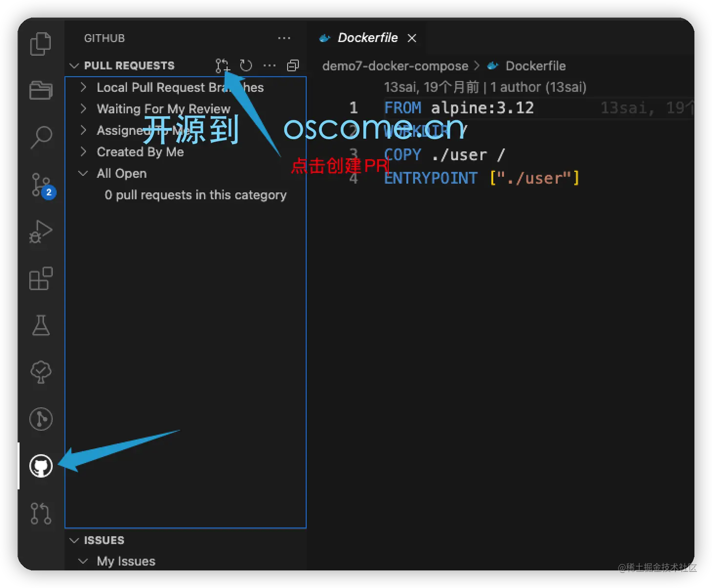Click line 1 'FROM alpine:3.12' code
712x588 pixels.
click(459, 108)
